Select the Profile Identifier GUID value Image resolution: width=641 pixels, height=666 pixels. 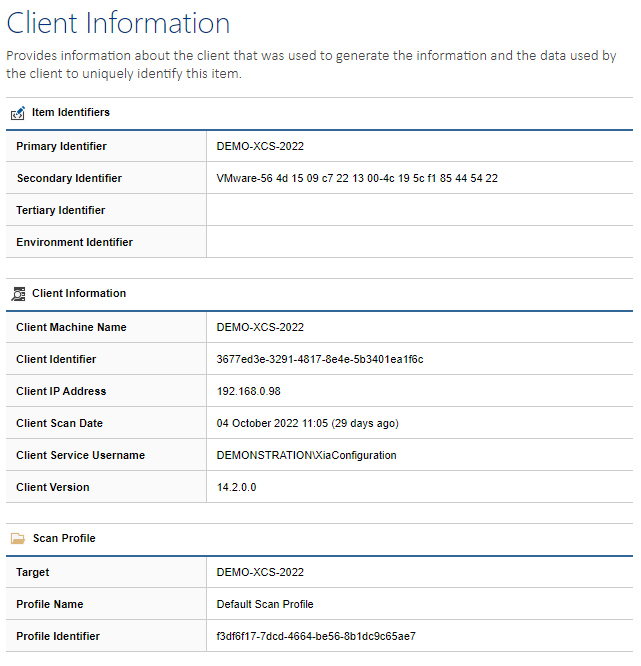click(x=316, y=636)
